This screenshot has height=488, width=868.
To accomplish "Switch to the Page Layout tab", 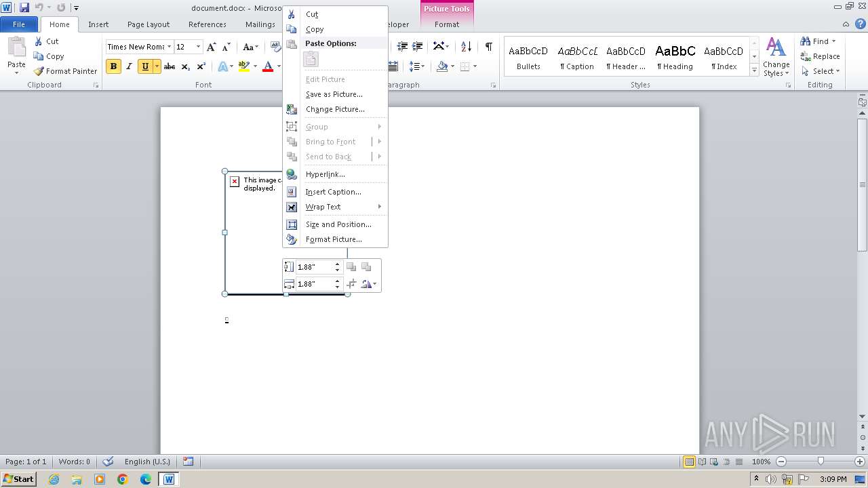I will point(149,24).
